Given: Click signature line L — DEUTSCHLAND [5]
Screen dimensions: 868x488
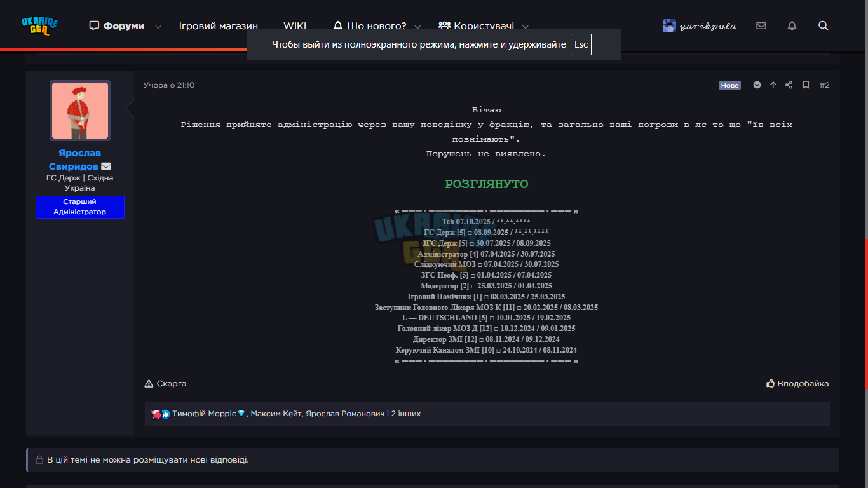Looking at the screenshot, I should coord(487,318).
